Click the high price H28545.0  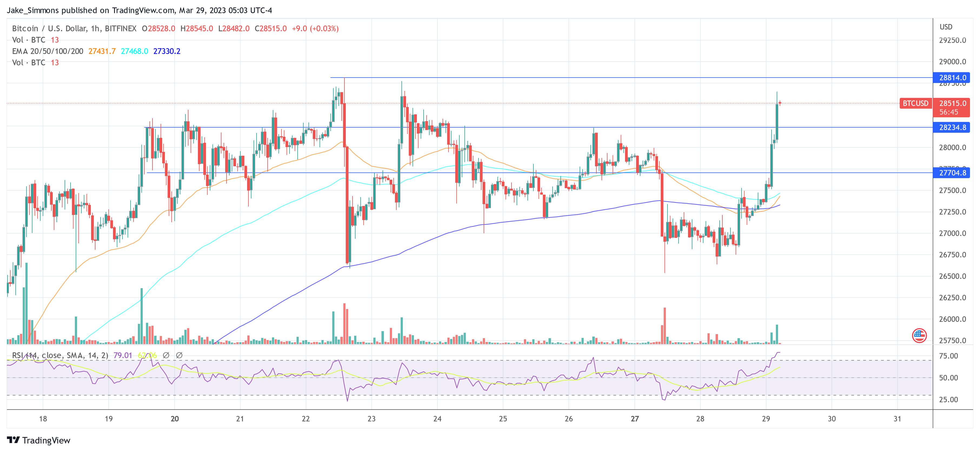click(197, 29)
